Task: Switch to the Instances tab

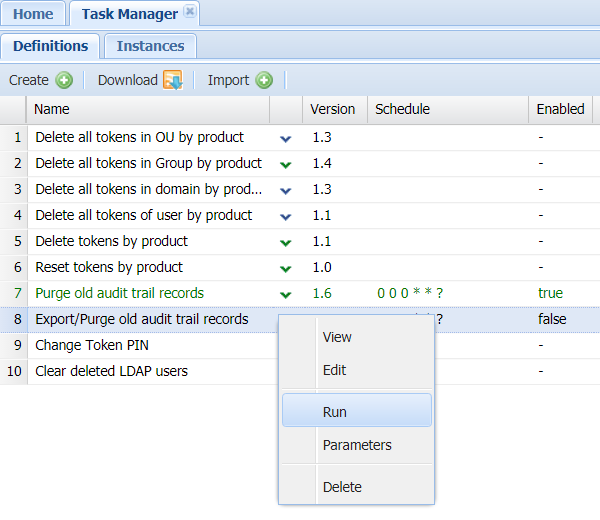Action: point(150,46)
